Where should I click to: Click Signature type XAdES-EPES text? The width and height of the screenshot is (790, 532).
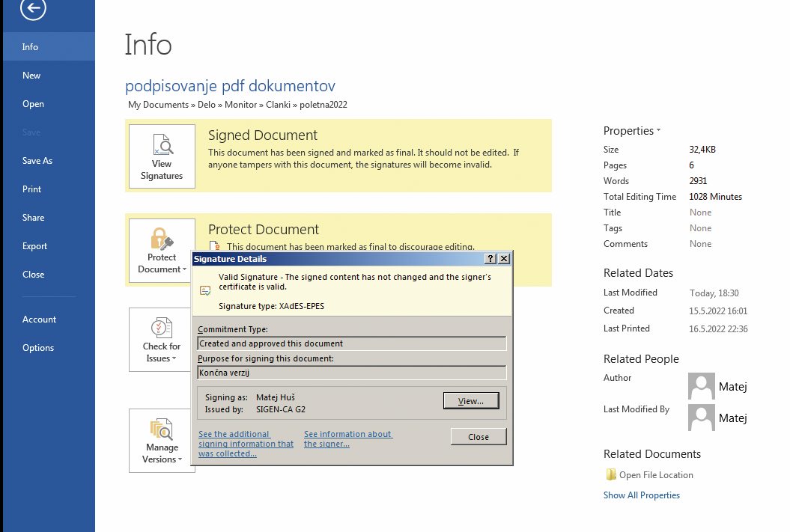(x=272, y=306)
